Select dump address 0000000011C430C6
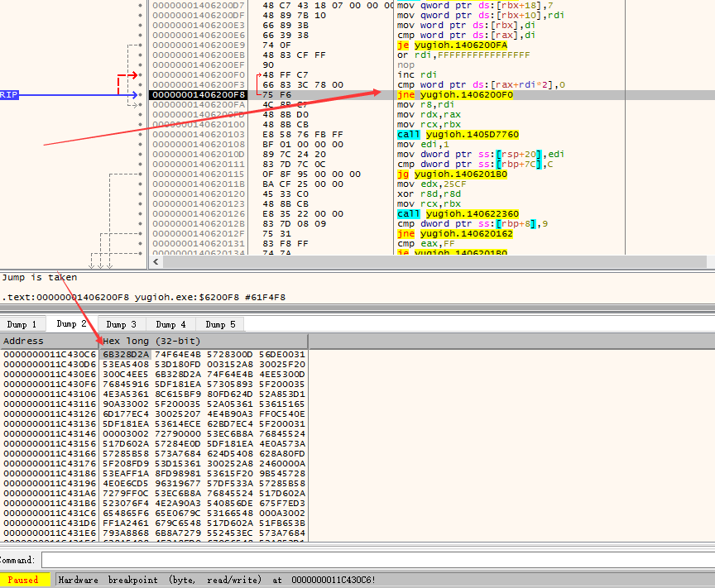Image resolution: width=715 pixels, height=588 pixels. [x=50, y=354]
